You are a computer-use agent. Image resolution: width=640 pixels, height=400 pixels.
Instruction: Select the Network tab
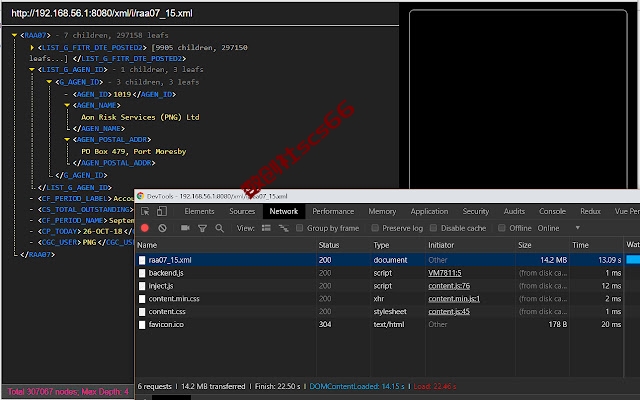pos(284,211)
